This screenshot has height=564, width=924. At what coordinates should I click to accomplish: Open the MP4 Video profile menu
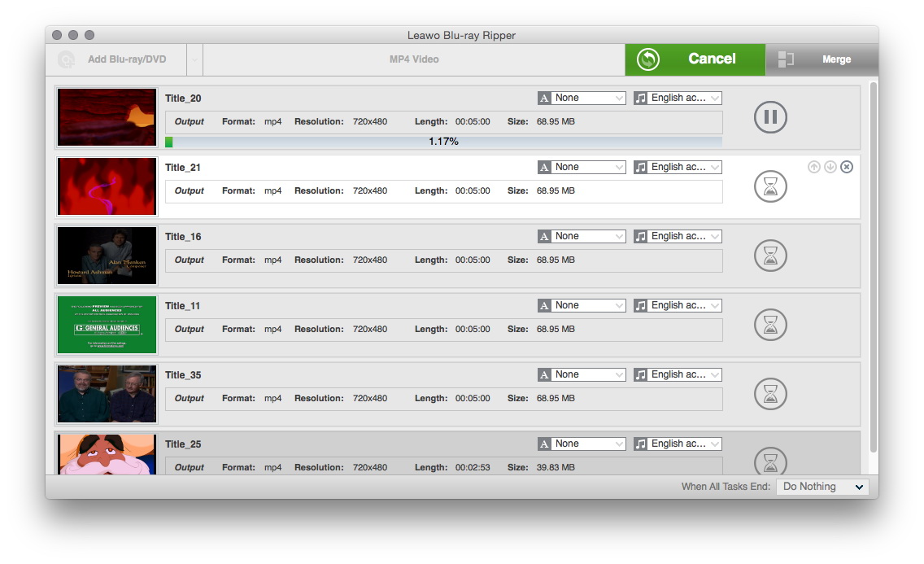413,59
